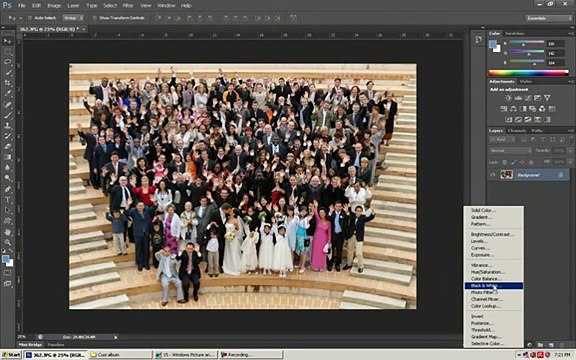
Task: Select the Lasso tool
Action: point(7,62)
